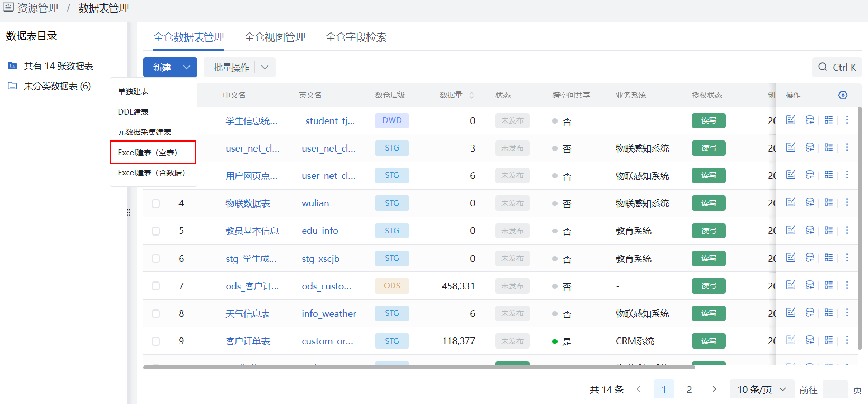Sort by 数据量 column arrows
Viewport: 868px width, 404px height.
point(471,95)
